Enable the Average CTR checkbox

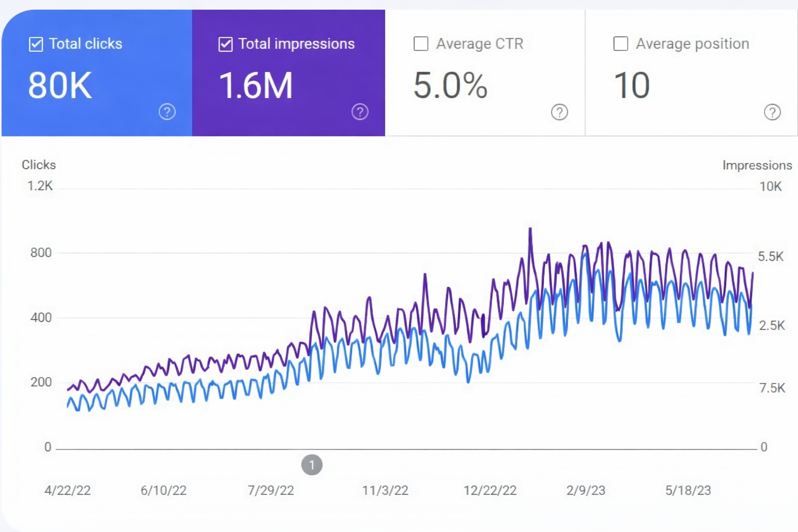[421, 44]
